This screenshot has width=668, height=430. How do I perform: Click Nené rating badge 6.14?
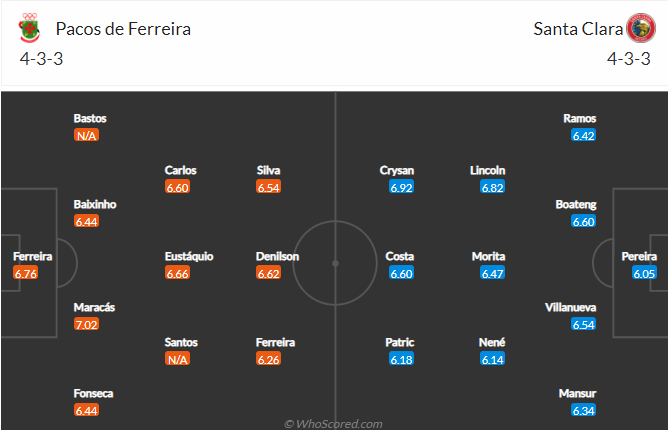(492, 359)
